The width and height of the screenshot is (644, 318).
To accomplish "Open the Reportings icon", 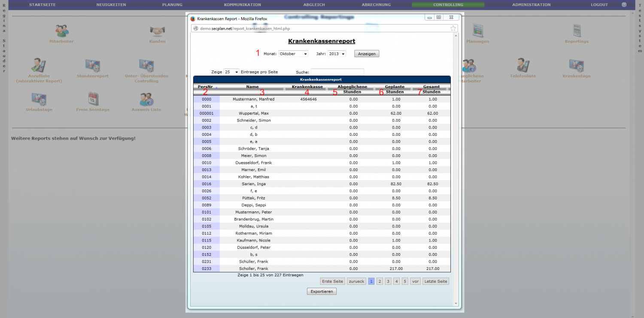I will pyautogui.click(x=577, y=31).
